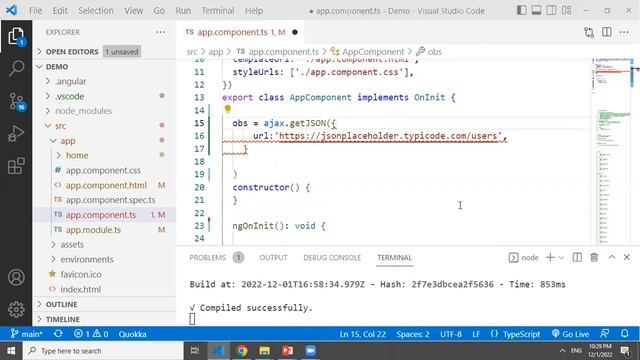This screenshot has height=360, width=640.
Task: Click the feedback icon in status bar
Action: tap(604, 333)
